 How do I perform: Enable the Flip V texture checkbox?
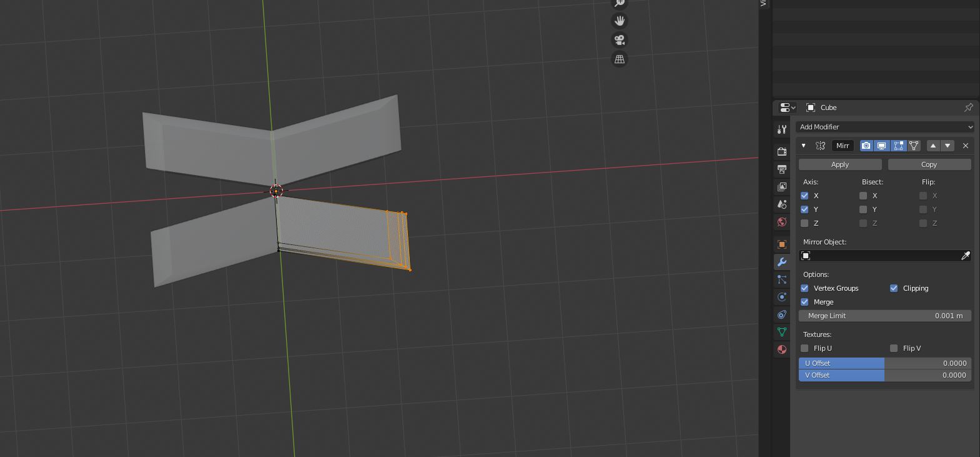point(894,348)
